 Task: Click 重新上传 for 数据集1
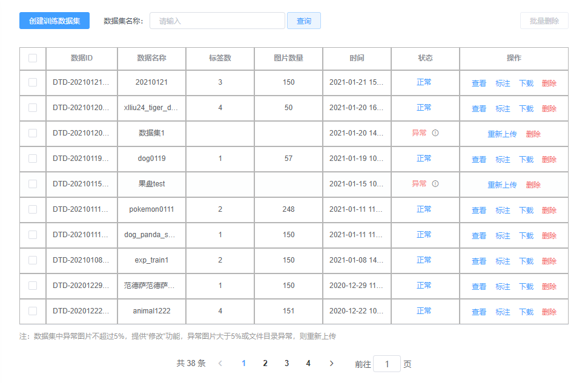click(502, 134)
